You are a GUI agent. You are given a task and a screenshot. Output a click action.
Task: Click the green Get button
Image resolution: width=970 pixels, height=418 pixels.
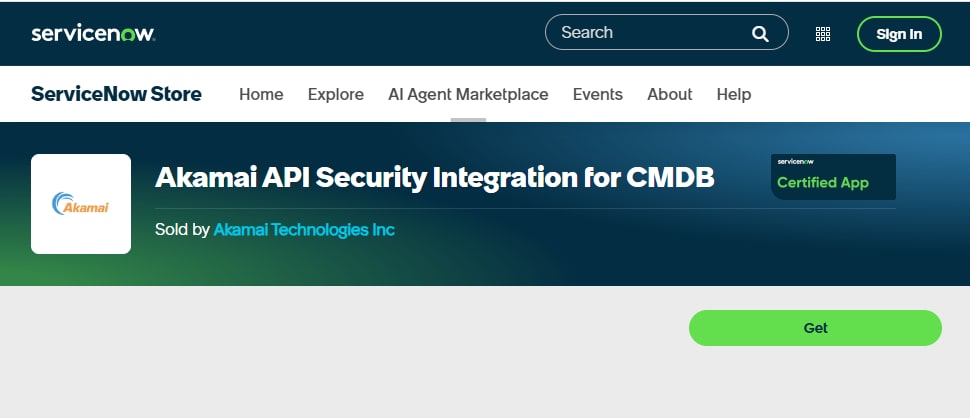point(815,328)
